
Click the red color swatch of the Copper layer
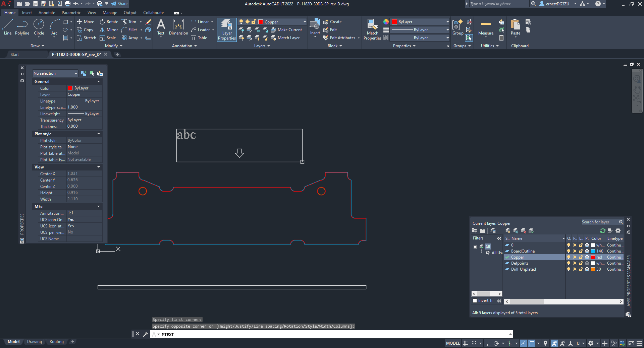pyautogui.click(x=593, y=257)
